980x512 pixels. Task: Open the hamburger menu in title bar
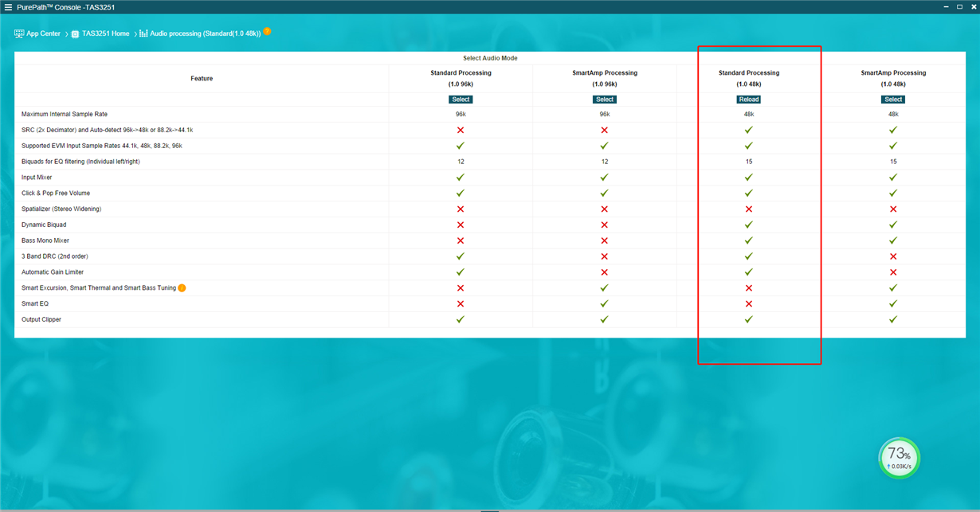pos(8,6)
